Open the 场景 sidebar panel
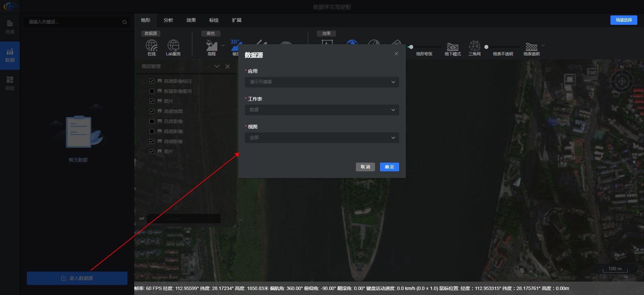 10,27
